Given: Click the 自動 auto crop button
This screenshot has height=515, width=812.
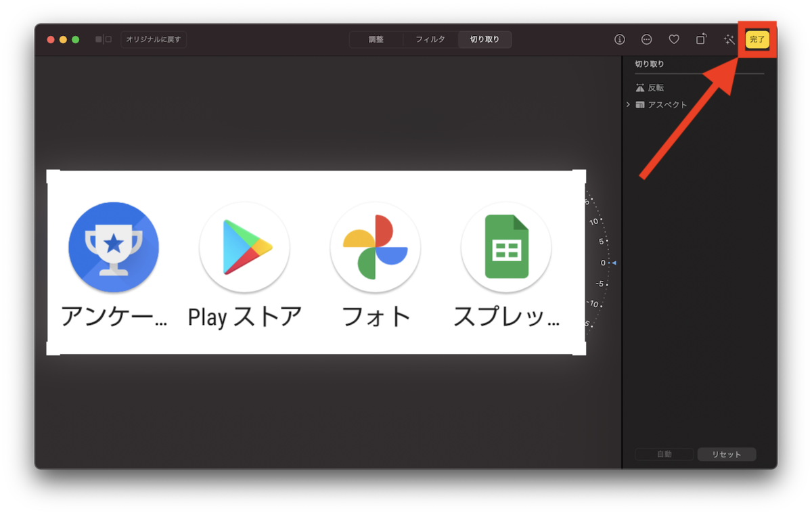Looking at the screenshot, I should (x=664, y=455).
